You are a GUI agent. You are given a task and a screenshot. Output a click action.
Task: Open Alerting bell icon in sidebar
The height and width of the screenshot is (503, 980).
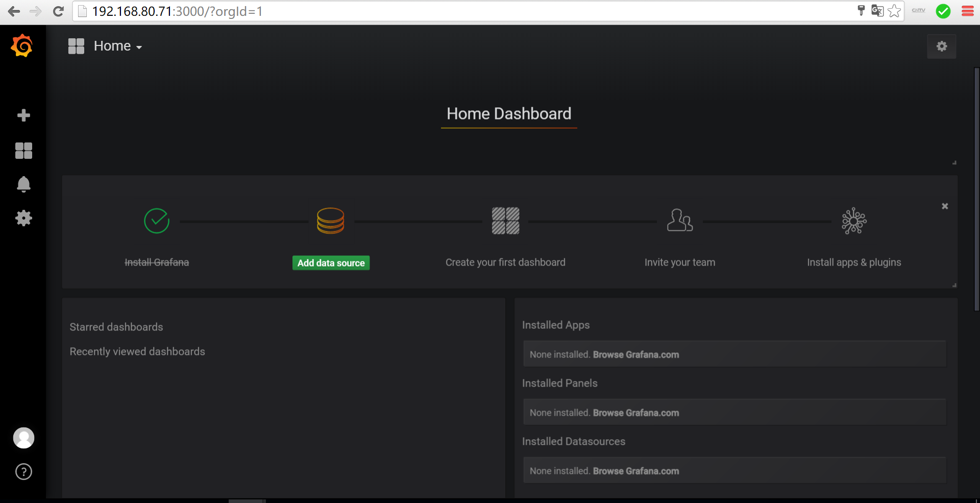point(23,184)
